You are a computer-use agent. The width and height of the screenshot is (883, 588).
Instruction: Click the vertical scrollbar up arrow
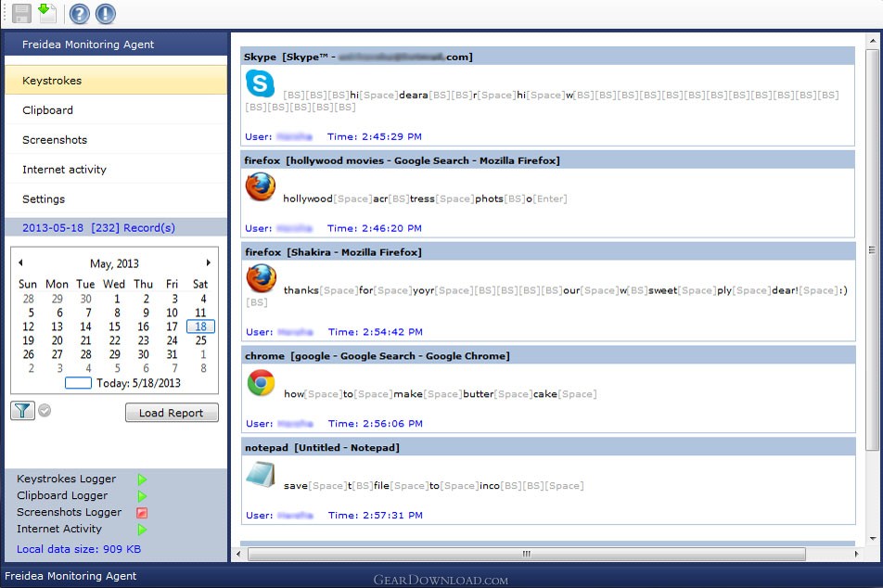(x=872, y=41)
